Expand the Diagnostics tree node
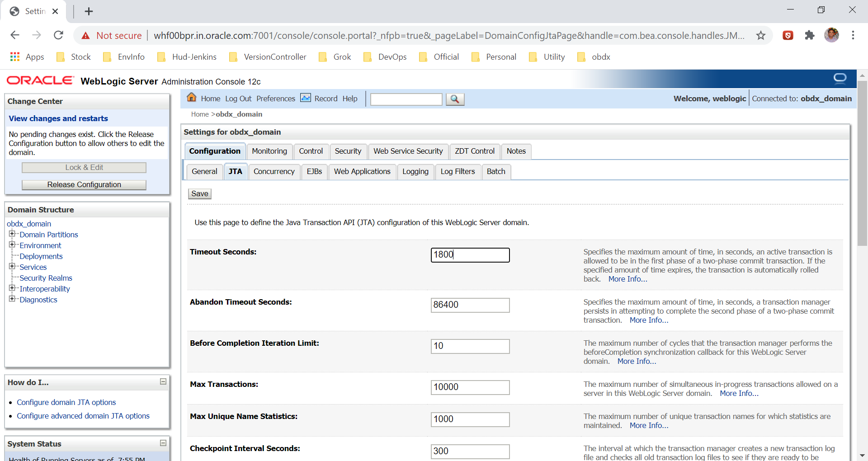868x461 pixels. click(12, 299)
